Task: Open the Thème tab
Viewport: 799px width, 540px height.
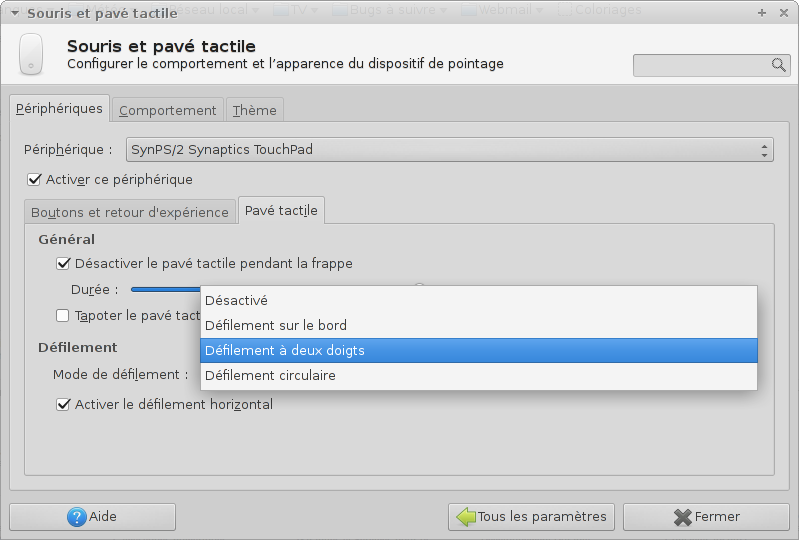Action: click(x=255, y=110)
